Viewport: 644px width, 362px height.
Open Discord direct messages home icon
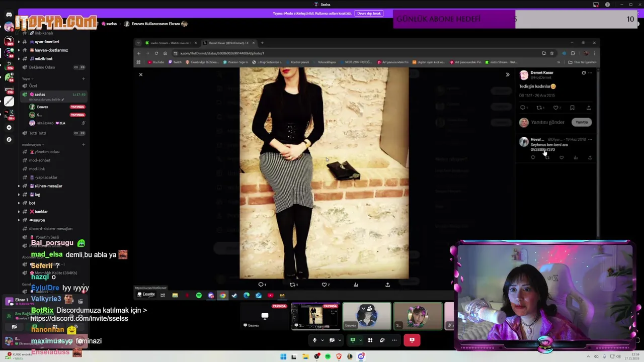(x=9, y=15)
